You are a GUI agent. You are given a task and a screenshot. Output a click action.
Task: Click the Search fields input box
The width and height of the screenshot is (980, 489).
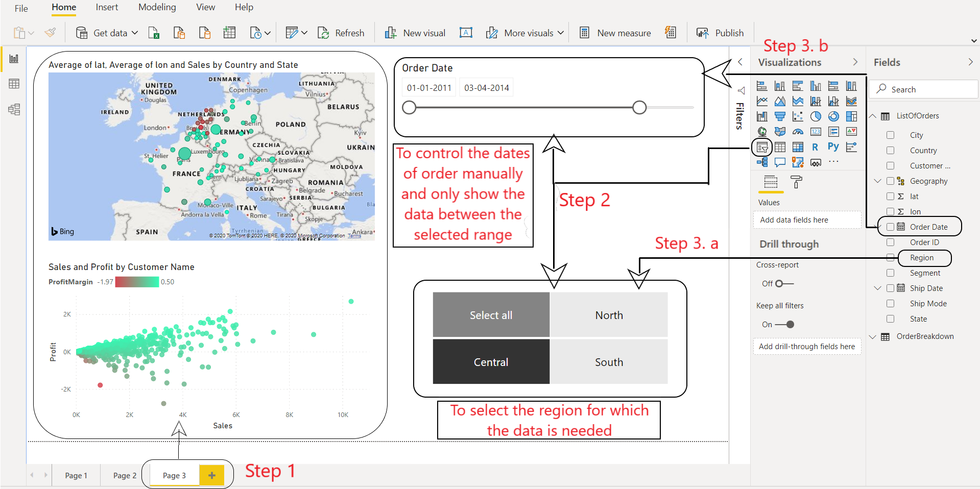coord(924,89)
